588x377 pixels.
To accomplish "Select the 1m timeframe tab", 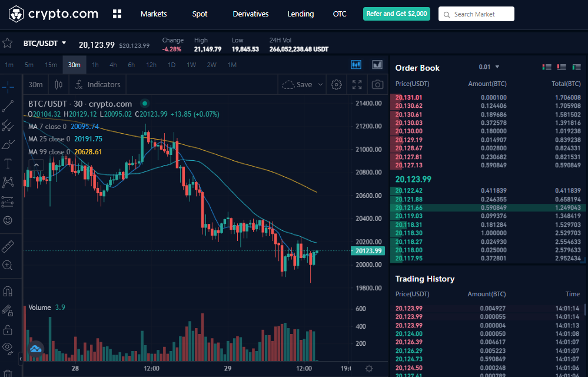I will click(9, 65).
